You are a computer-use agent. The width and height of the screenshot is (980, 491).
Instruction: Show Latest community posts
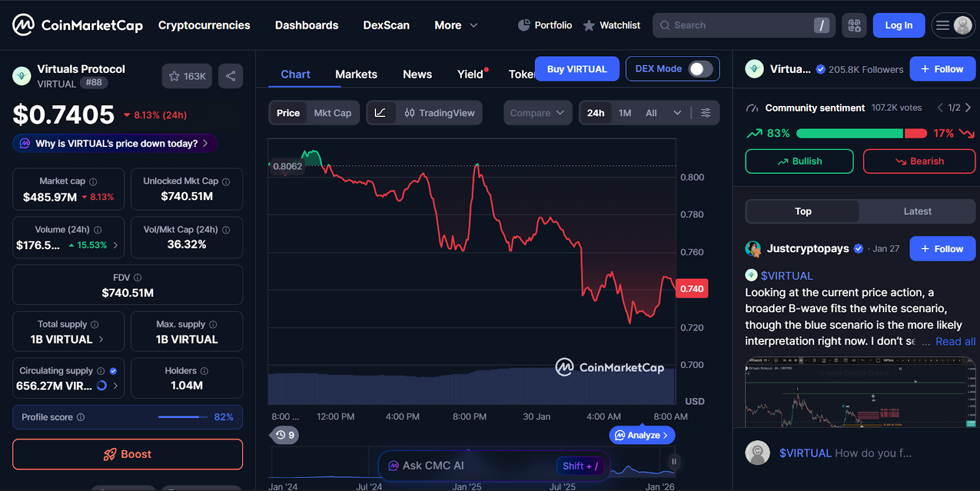click(x=917, y=211)
